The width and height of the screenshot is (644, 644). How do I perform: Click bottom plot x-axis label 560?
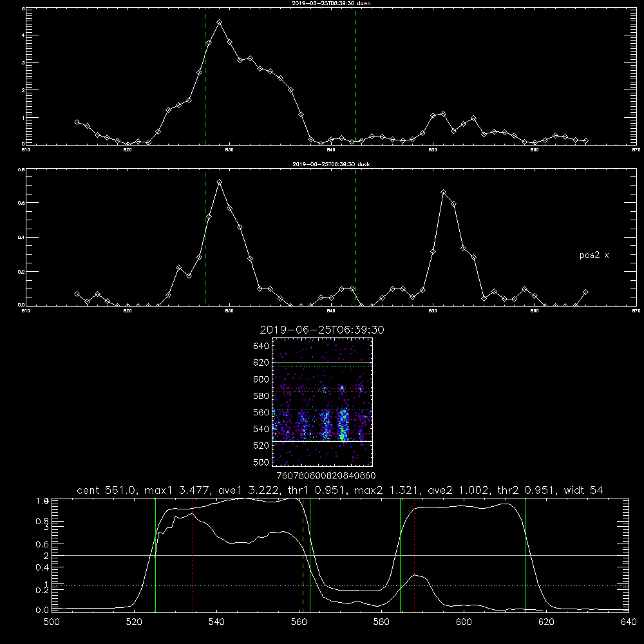[299, 622]
